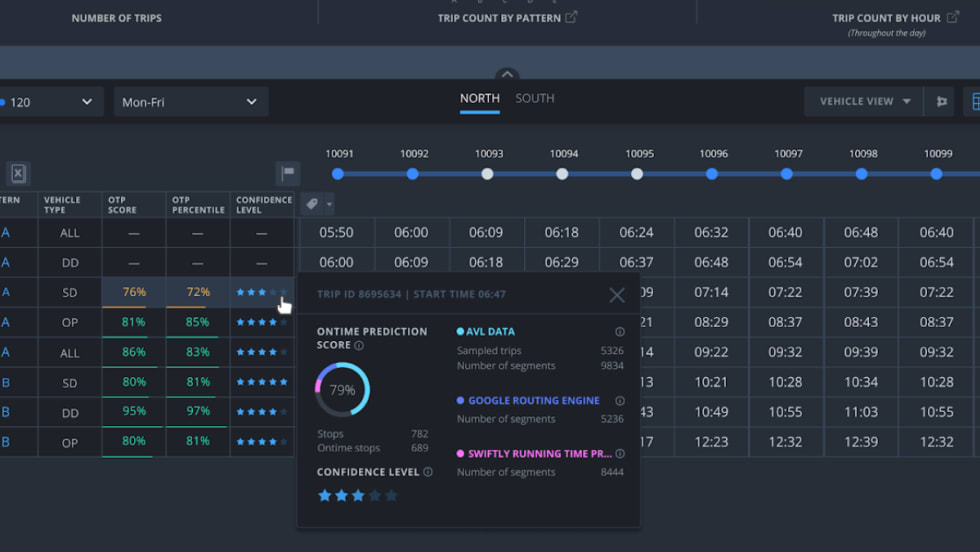Click the Excel export icon above the table
Screen dimensions: 980x552
click(18, 173)
